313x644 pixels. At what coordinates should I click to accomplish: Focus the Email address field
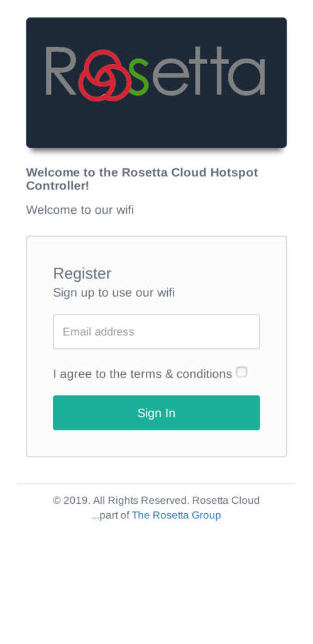coord(156,332)
